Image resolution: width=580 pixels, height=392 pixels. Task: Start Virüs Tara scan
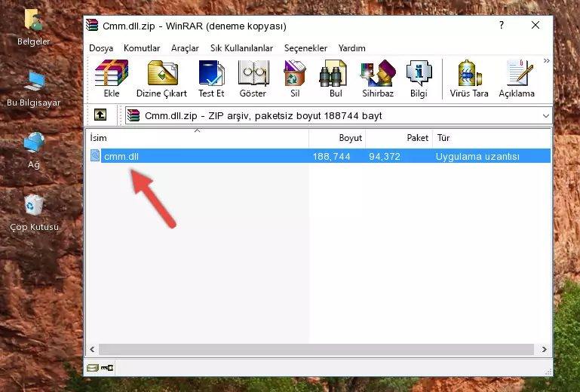coord(469,78)
